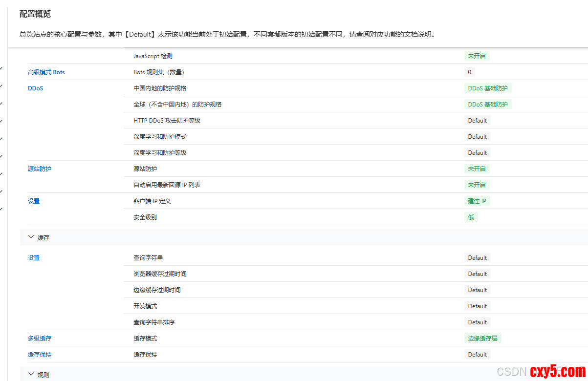
Task: Collapse the 规则 section chevron
Action: (x=31, y=375)
